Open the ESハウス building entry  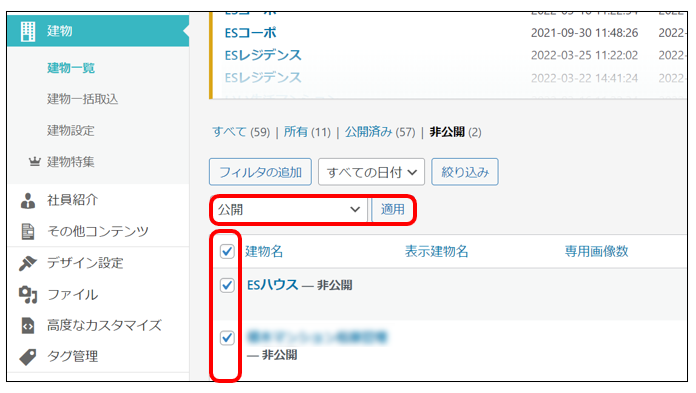tap(272, 285)
